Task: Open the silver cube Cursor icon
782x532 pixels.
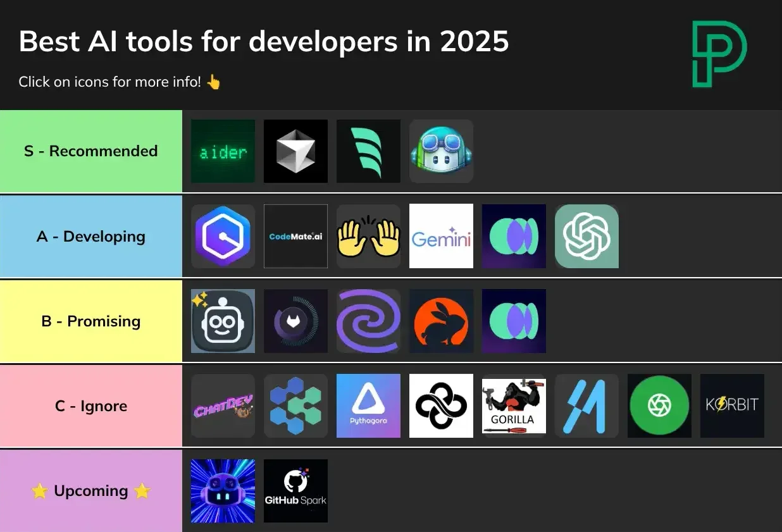Action: click(295, 151)
